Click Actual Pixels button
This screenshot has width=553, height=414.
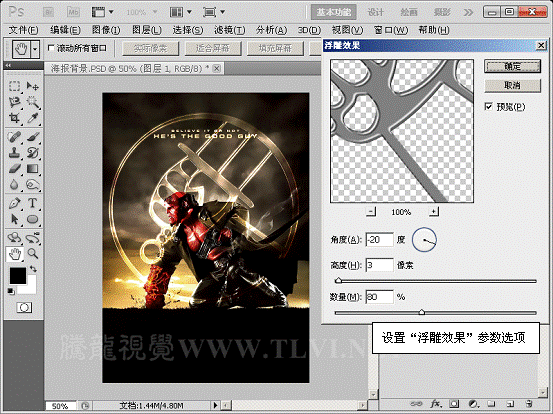[151, 48]
